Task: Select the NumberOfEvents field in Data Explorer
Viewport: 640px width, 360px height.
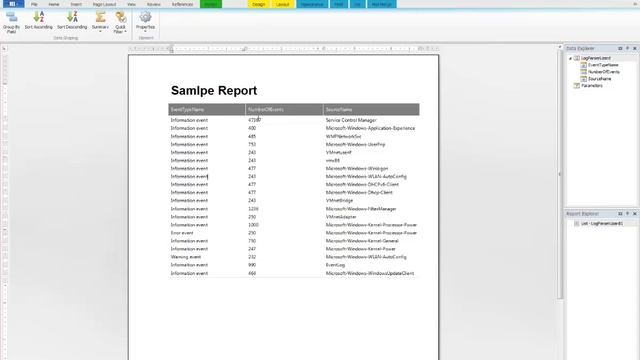Action: [603, 72]
